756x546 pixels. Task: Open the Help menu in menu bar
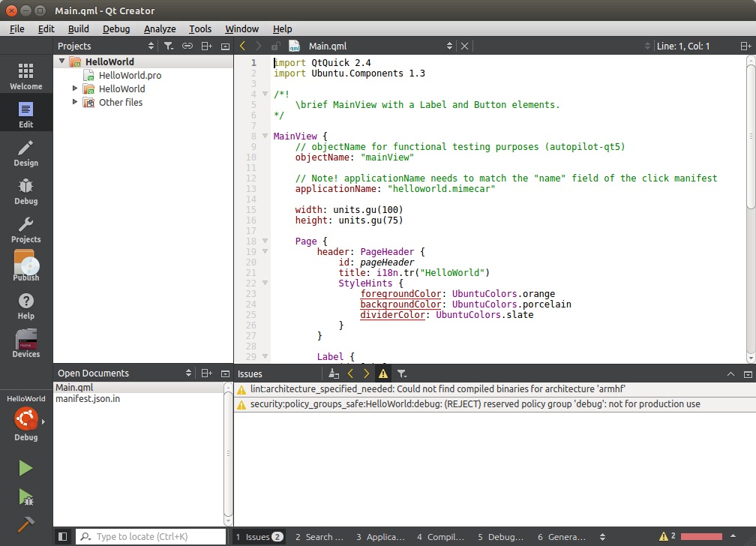pyautogui.click(x=282, y=28)
